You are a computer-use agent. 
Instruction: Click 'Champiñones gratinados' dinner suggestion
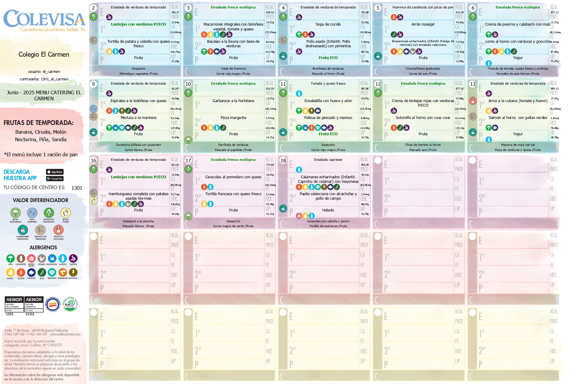423,69
